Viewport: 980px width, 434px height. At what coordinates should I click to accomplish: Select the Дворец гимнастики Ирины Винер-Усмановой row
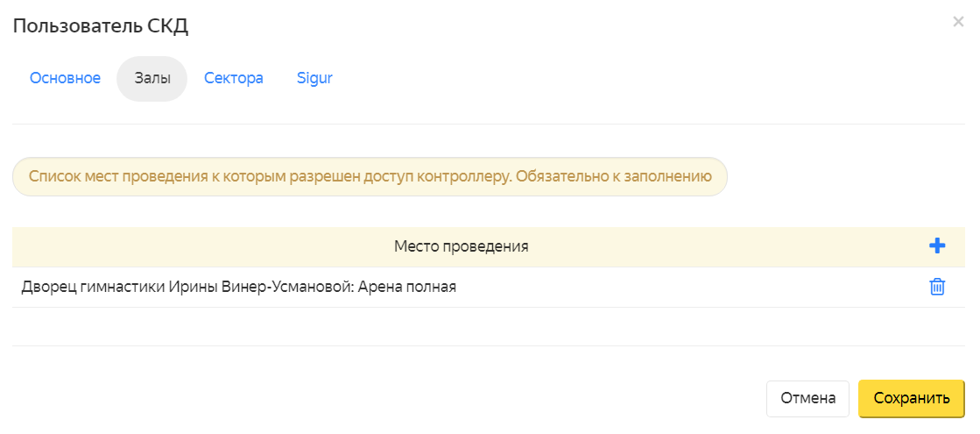239,287
